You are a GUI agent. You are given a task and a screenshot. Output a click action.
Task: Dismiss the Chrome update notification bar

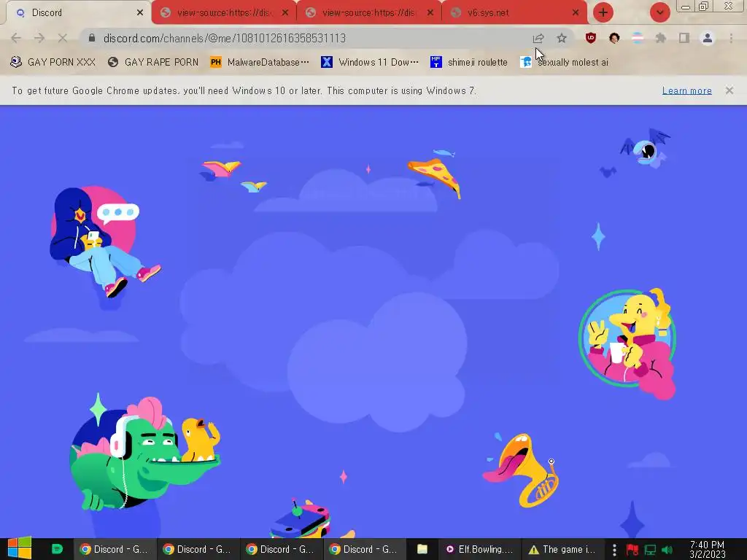coord(729,90)
